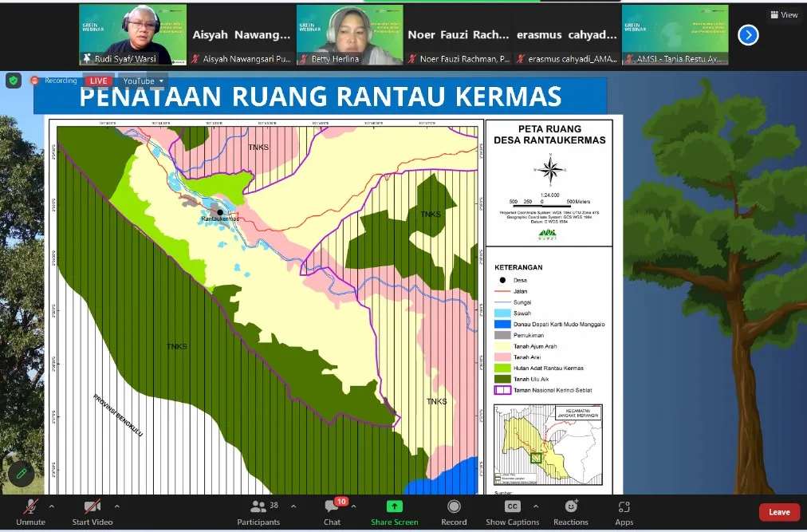Expand audio options arrow beside Unmute
This screenshot has width=807, height=532.
[x=52, y=506]
